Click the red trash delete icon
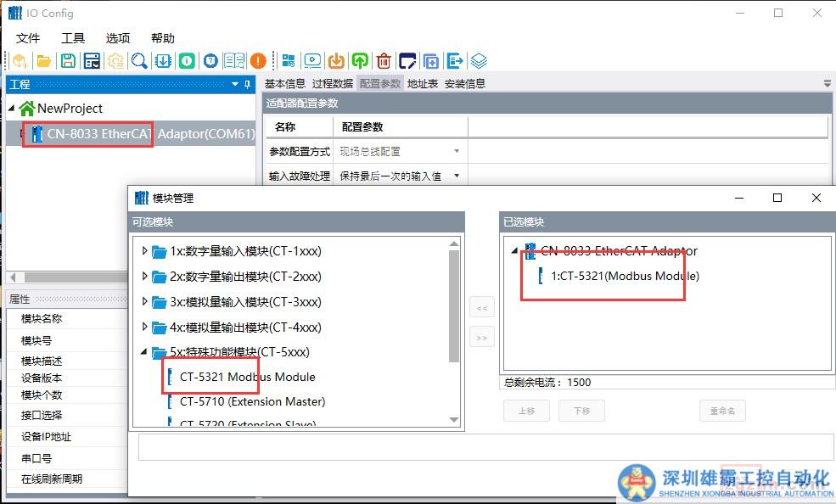Image resolution: width=836 pixels, height=504 pixels. [x=384, y=61]
